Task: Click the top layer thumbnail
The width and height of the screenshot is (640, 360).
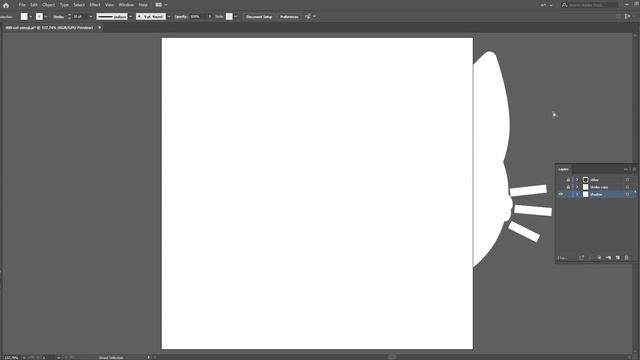Action: pyautogui.click(x=585, y=180)
